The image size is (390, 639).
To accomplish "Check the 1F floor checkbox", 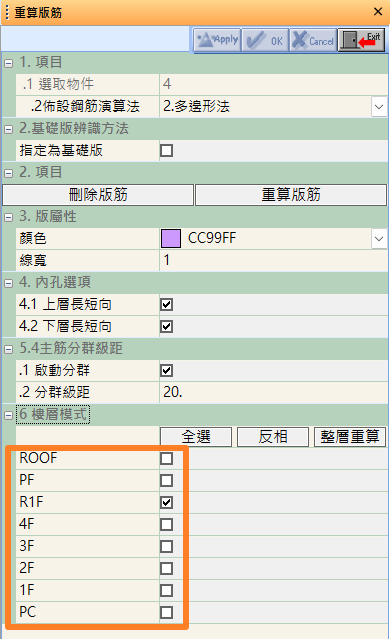I will tap(166, 591).
